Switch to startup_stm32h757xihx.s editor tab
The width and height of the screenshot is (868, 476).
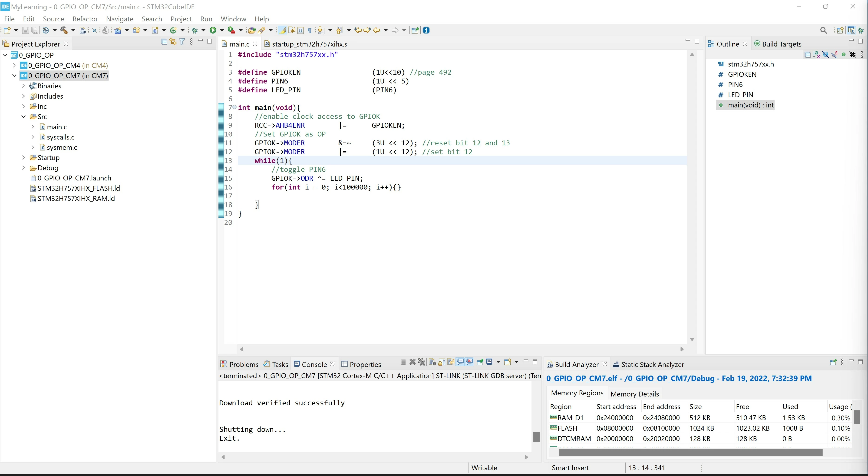coord(306,44)
